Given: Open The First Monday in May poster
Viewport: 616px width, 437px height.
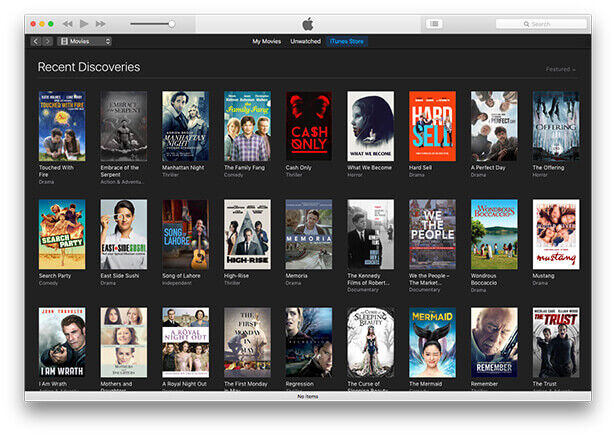Looking at the screenshot, I should pyautogui.click(x=247, y=342).
